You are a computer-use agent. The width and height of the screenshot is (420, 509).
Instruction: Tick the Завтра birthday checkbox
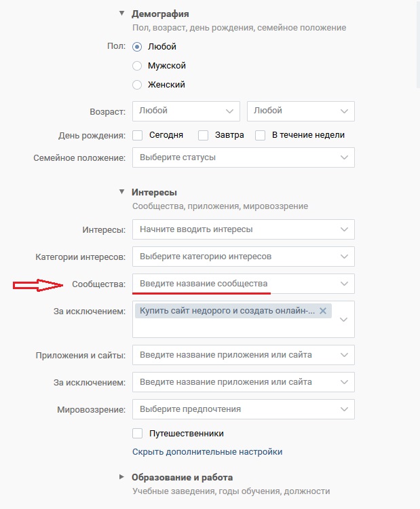click(x=203, y=135)
